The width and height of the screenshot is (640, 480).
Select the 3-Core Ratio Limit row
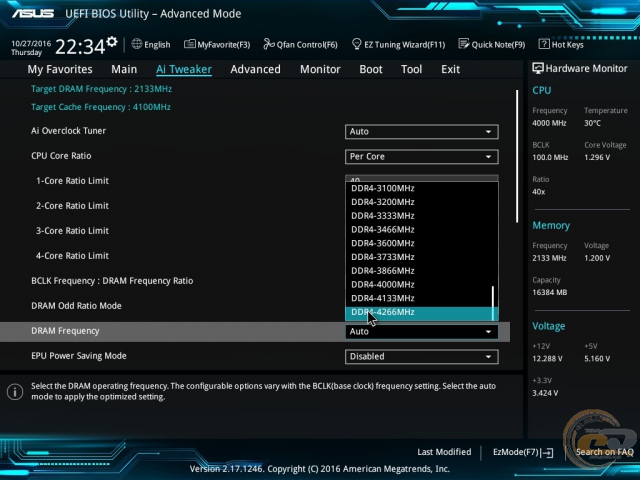point(72,231)
